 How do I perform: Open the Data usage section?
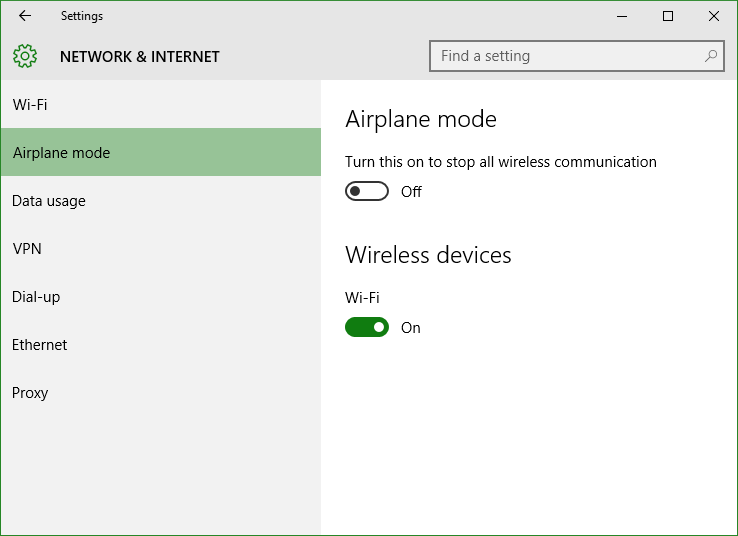click(161, 200)
